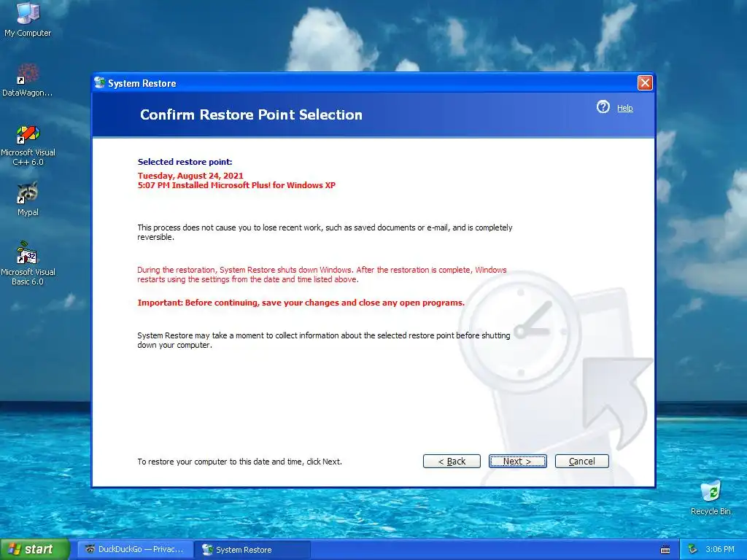Click the 'Selected restore point:' label
Screen dimensions: 747x560
pyautogui.click(x=185, y=162)
